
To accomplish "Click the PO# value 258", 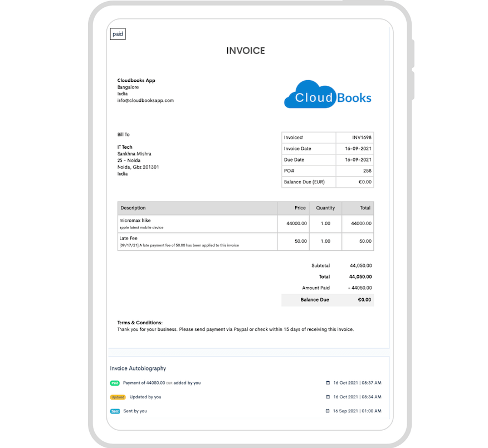I will [367, 171].
